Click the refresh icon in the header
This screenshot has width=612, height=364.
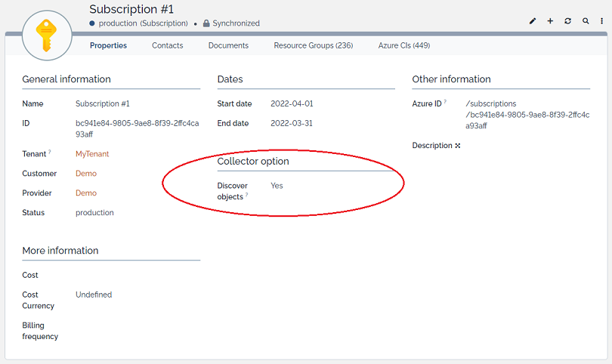pyautogui.click(x=568, y=21)
